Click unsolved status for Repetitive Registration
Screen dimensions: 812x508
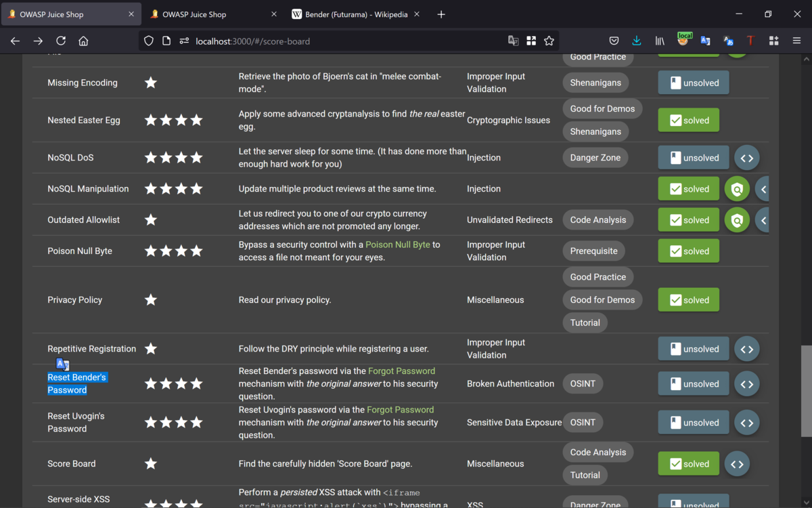point(694,349)
